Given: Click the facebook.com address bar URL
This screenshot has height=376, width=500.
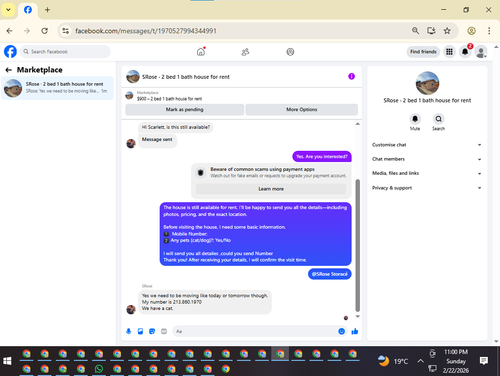Looking at the screenshot, I should pyautogui.click(x=146, y=31).
